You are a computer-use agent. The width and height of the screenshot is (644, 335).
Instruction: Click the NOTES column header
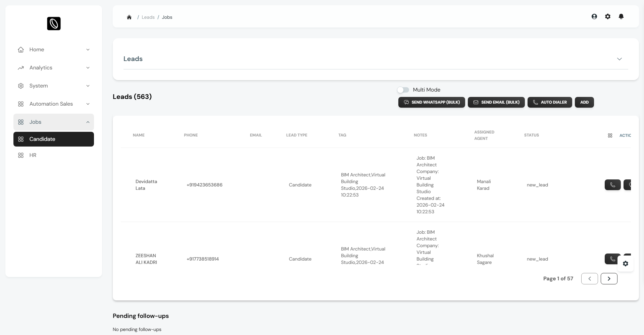420,135
